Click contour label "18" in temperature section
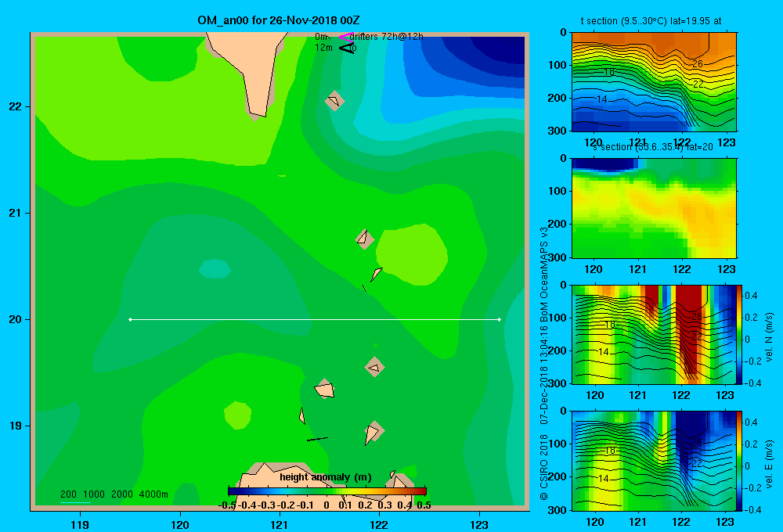 pos(608,72)
